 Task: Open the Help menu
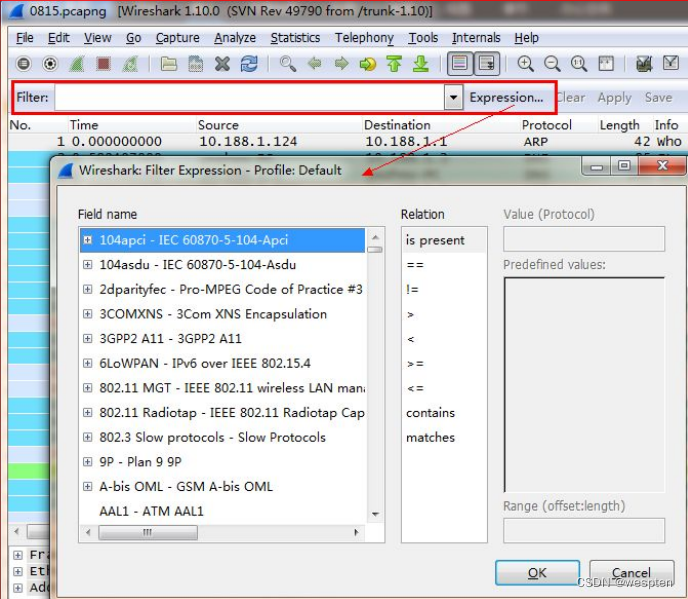point(526,38)
